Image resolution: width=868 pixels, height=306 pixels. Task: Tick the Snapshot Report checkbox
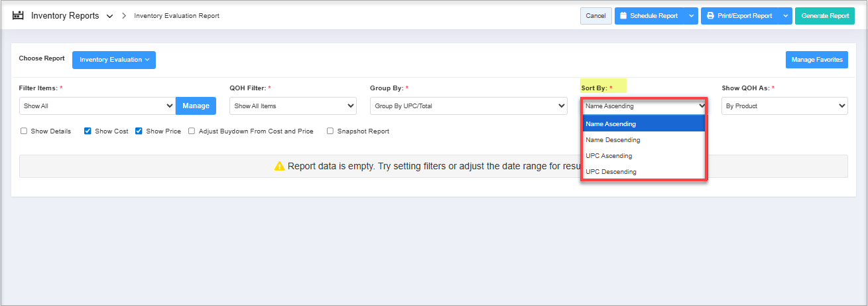point(330,131)
